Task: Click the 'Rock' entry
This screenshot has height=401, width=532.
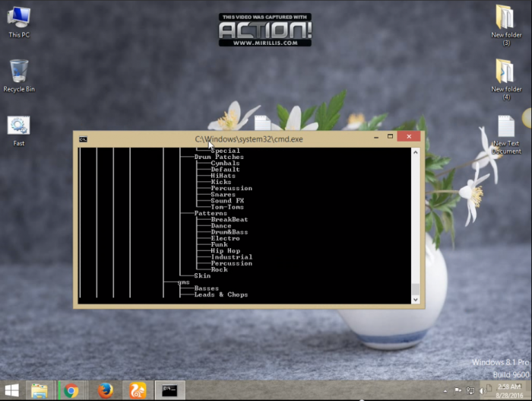Action: coord(219,269)
